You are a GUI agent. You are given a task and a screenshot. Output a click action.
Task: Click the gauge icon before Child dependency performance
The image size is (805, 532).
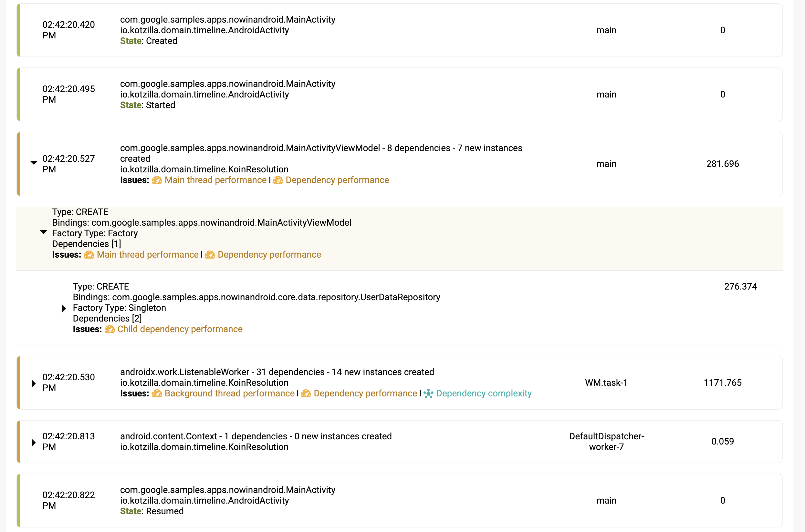[x=110, y=330]
